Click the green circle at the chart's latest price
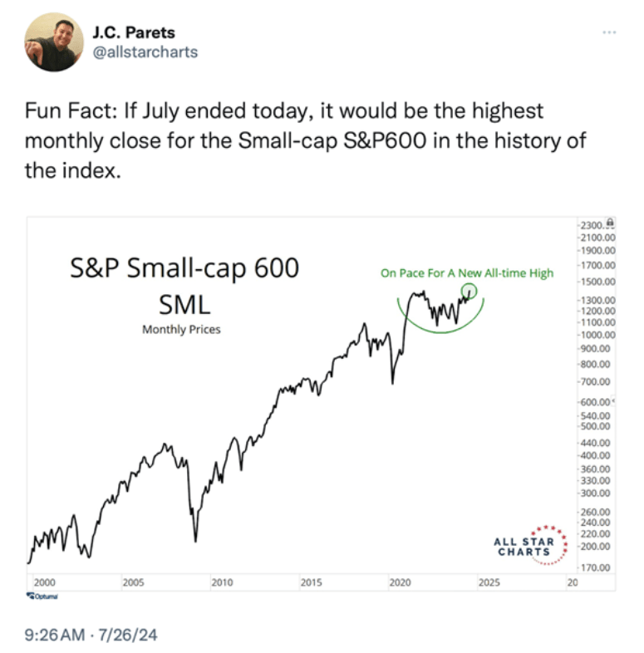 coord(469,291)
